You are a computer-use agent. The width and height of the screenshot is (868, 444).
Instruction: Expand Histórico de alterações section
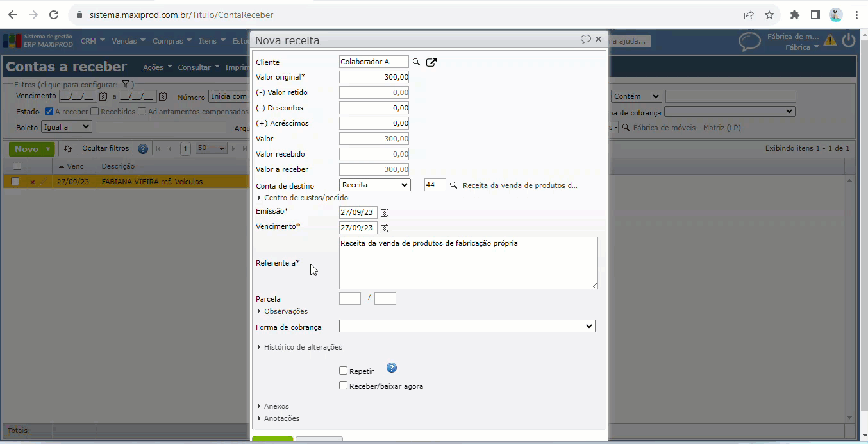(299, 347)
